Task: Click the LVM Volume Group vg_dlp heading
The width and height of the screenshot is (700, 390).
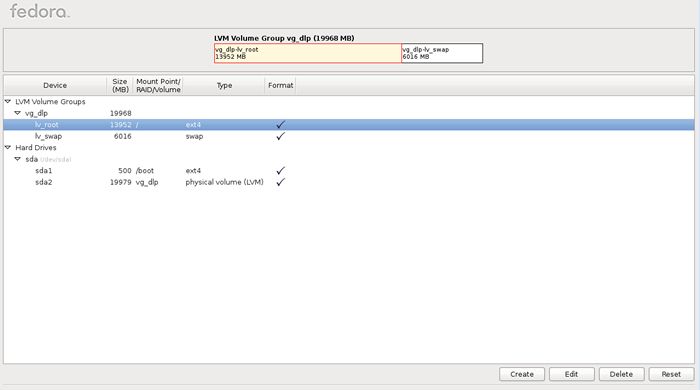Action: coord(284,38)
